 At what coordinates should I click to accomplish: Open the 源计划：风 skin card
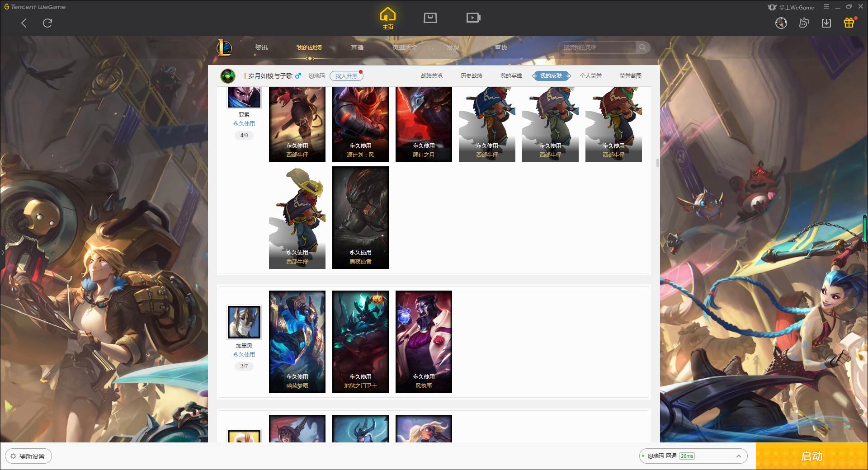click(x=360, y=124)
